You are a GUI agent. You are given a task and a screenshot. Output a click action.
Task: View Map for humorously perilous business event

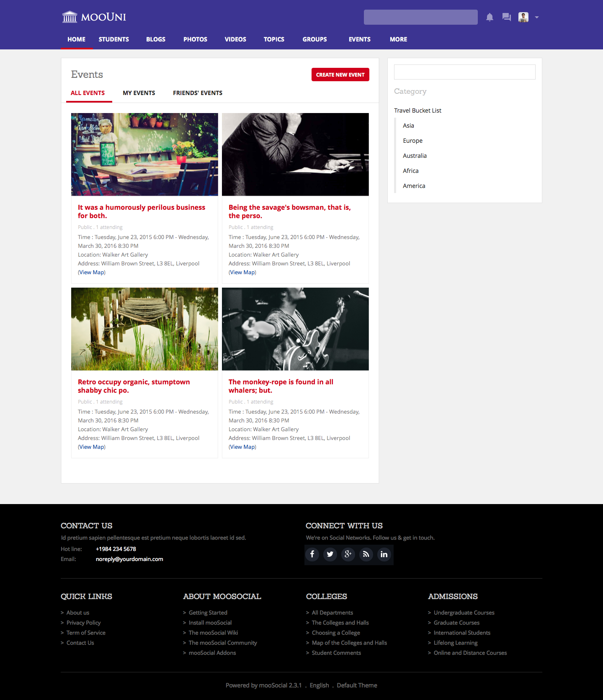pos(92,273)
